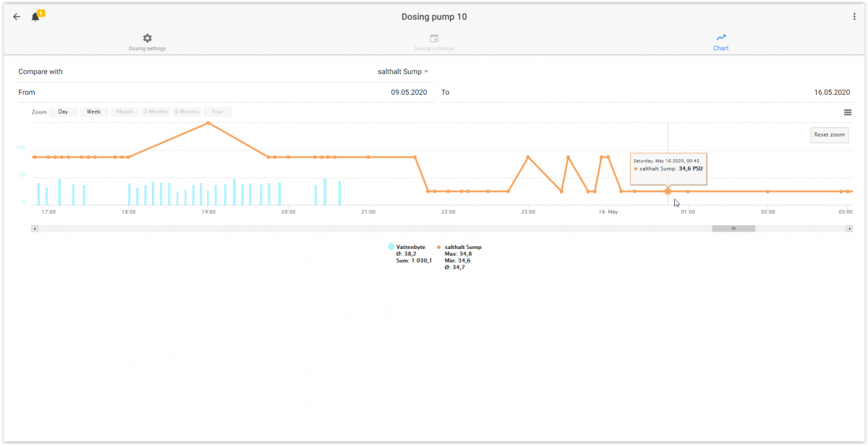
Task: Click the Reset zoom button
Action: pyautogui.click(x=829, y=135)
